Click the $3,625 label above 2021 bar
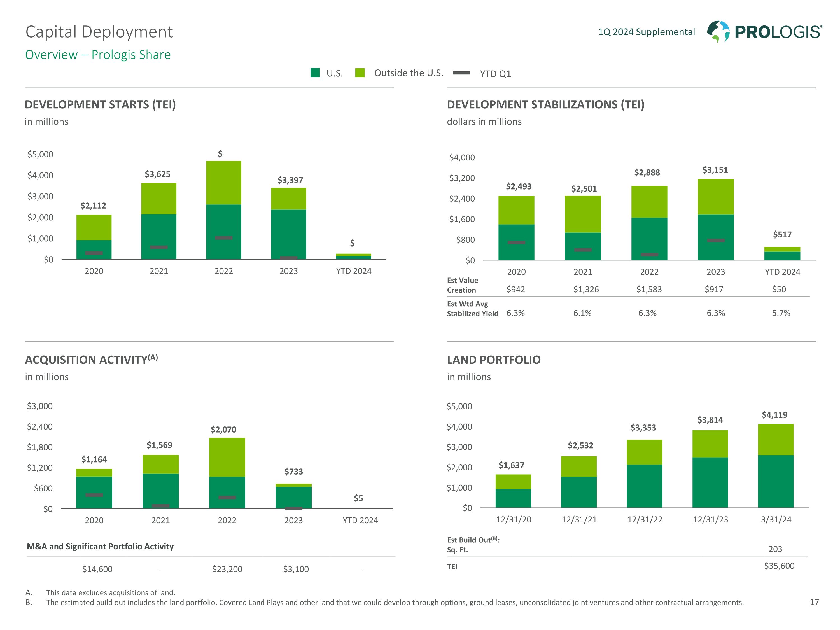The height and width of the screenshot is (630, 840). pos(158,174)
